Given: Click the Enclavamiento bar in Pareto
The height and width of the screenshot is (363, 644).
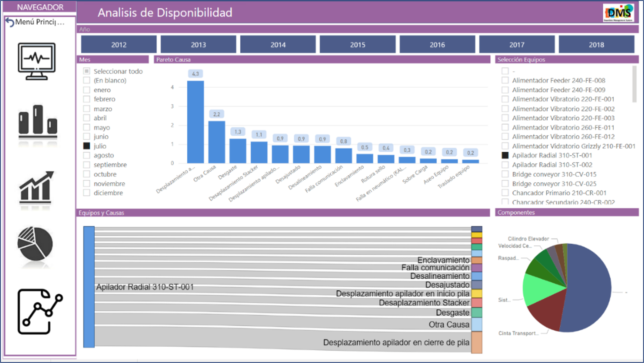Looking at the screenshot, I should point(365,159).
